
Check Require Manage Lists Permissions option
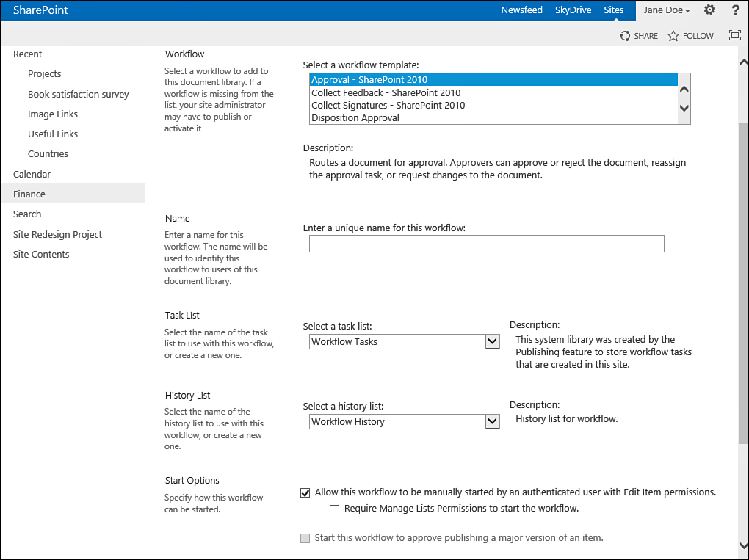click(334, 509)
